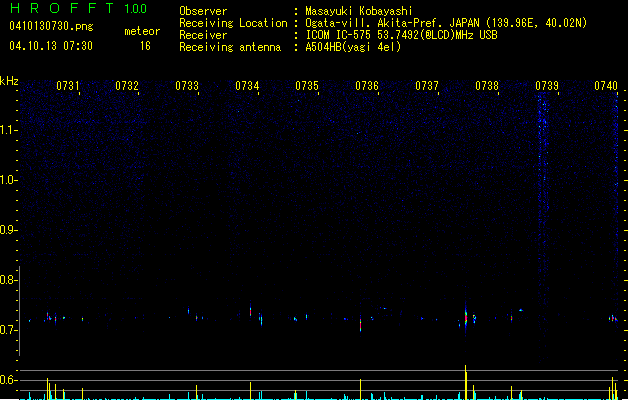Image resolution: width=629 pixels, height=400 pixels.
Task: Click the 1.0 kHz axis label
Action: click(9, 180)
